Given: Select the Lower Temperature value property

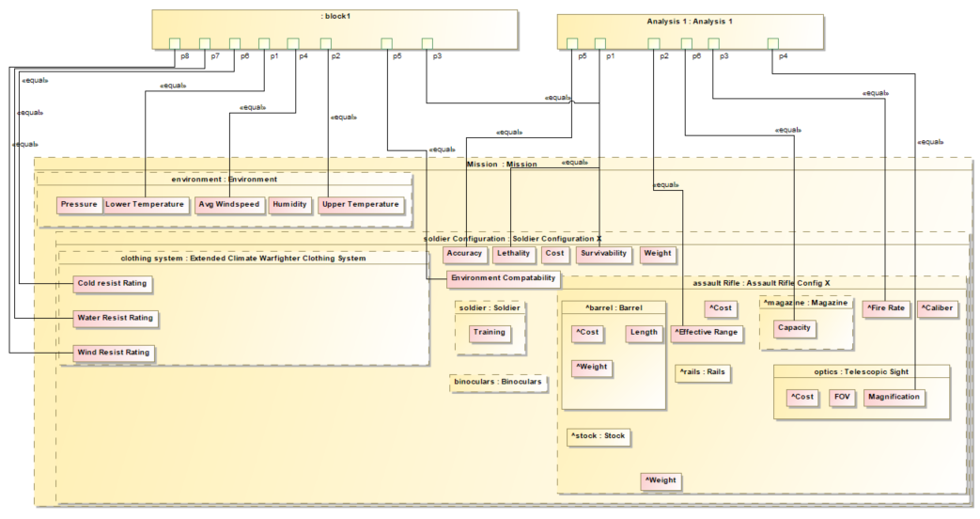Looking at the screenshot, I should pyautogui.click(x=145, y=205).
